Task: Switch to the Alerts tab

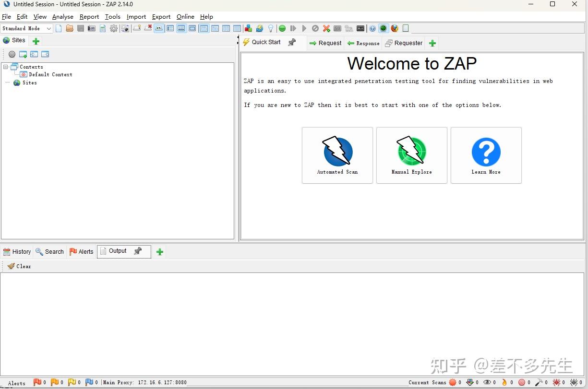Action: 81,251
